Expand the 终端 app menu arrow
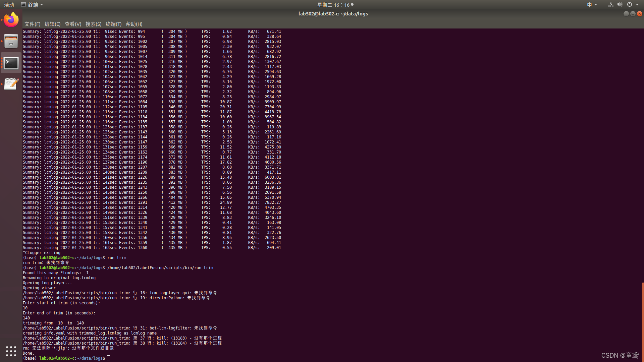 coord(42,5)
